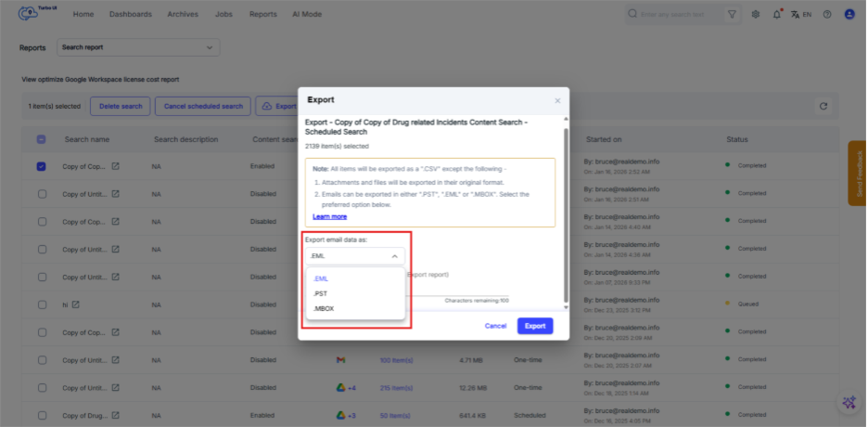The width and height of the screenshot is (868, 427).
Task: Refresh the search report list
Action: (x=822, y=107)
